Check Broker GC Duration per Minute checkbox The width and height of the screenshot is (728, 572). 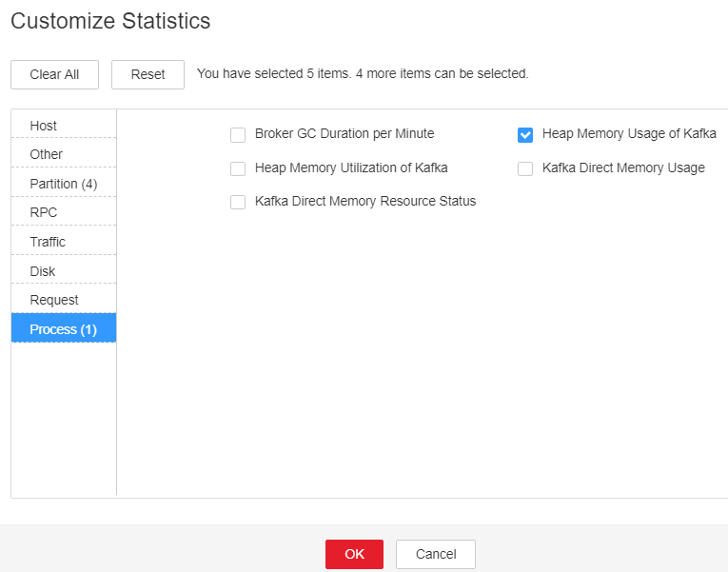(x=238, y=135)
